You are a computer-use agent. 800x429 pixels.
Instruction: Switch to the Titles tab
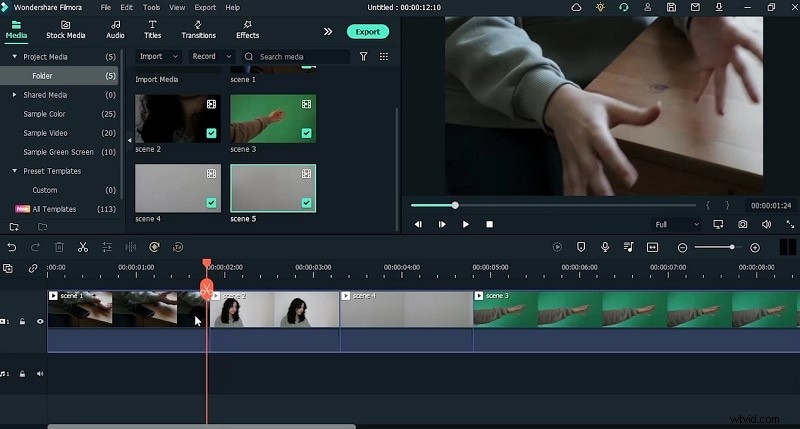[152, 30]
